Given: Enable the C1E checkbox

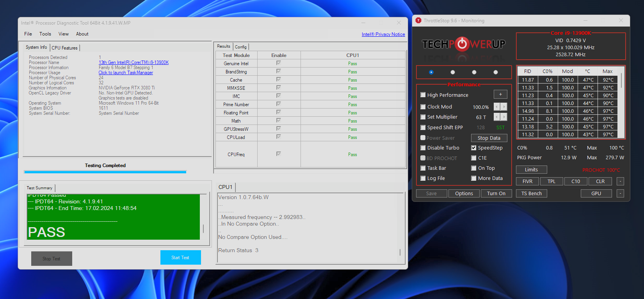Looking at the screenshot, I should [x=473, y=158].
